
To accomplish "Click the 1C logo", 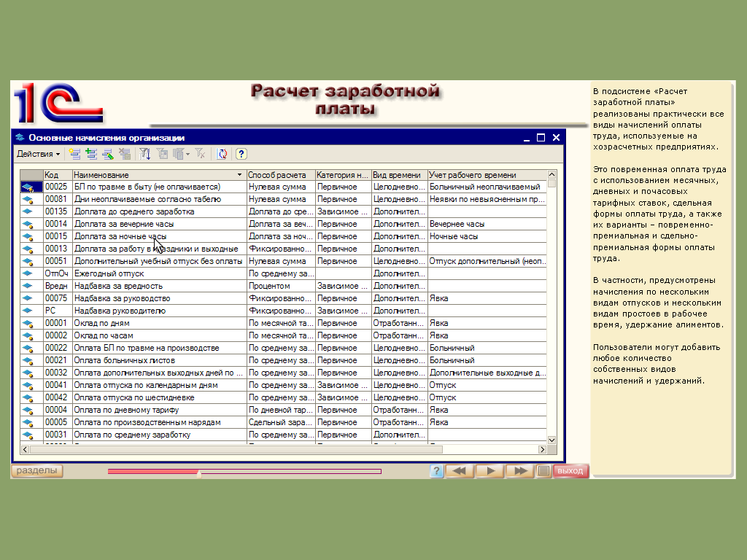I will 58,103.
